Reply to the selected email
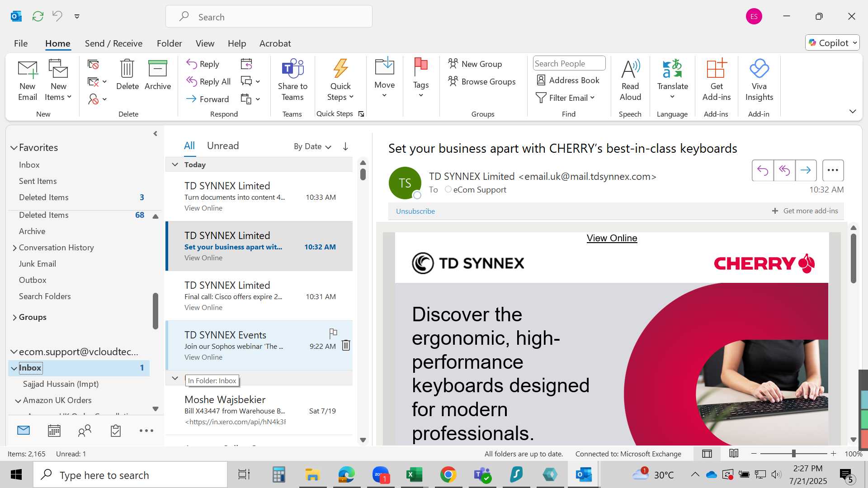The height and width of the screenshot is (488, 868). [203, 64]
